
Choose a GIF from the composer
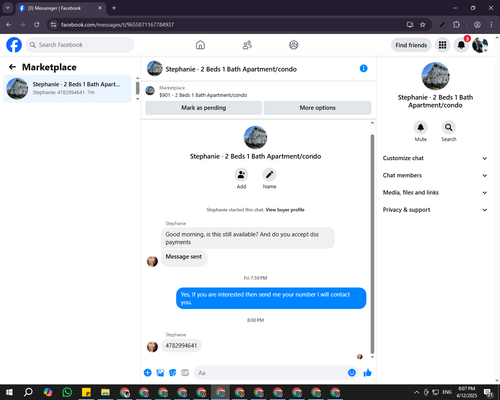pos(185,373)
